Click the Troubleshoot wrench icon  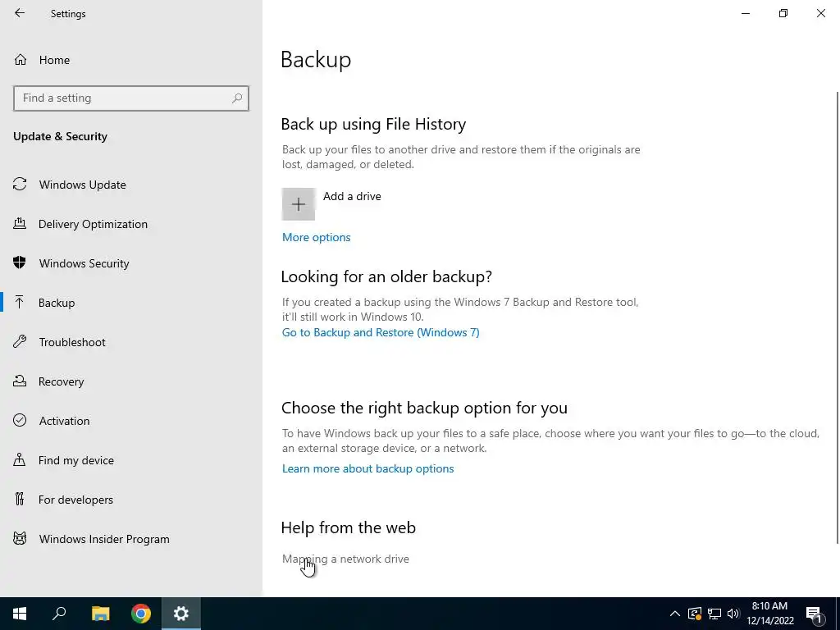(x=20, y=341)
